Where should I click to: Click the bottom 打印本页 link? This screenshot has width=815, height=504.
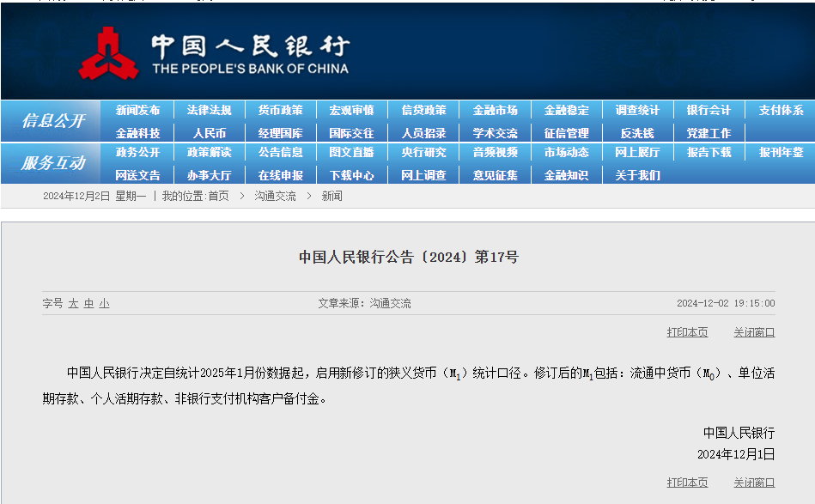point(687,483)
